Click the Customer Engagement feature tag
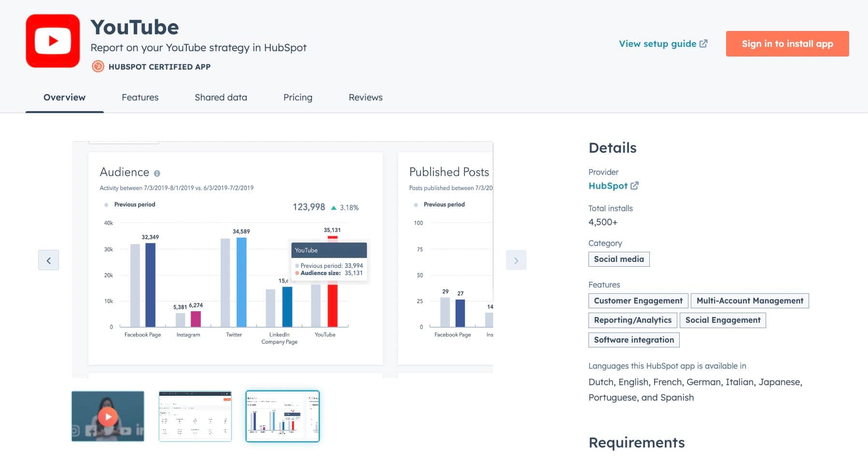Viewport: 868px width, 461px height. coord(638,301)
